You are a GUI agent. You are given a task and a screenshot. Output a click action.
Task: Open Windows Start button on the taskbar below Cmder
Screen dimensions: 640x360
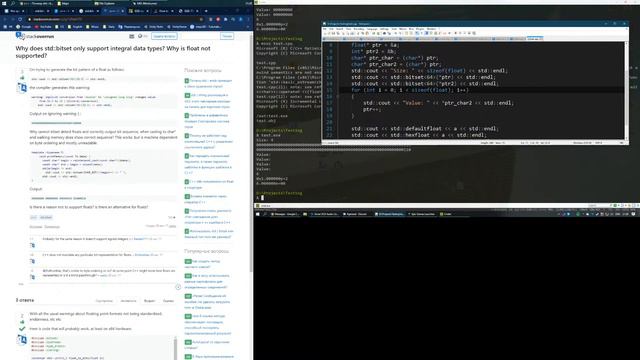click(257, 214)
